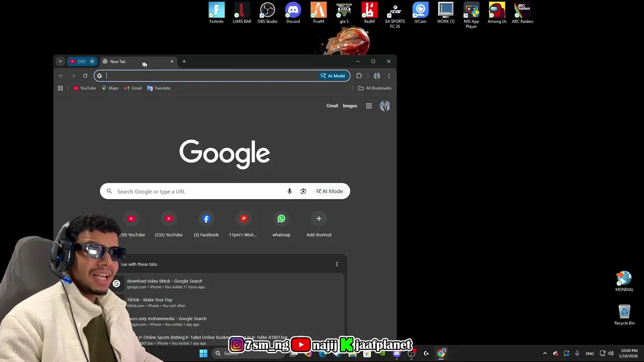The image size is (644, 362).
Task: Click the ENG language indicator
Action: (x=590, y=353)
